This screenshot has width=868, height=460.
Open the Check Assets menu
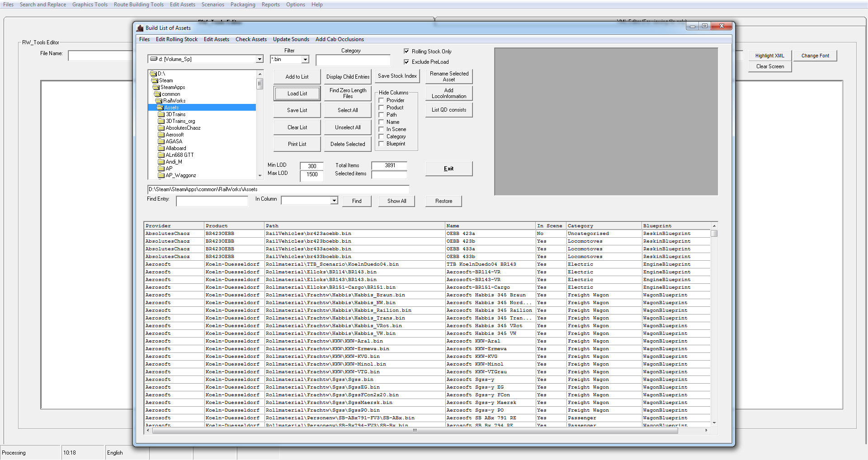[x=251, y=39]
